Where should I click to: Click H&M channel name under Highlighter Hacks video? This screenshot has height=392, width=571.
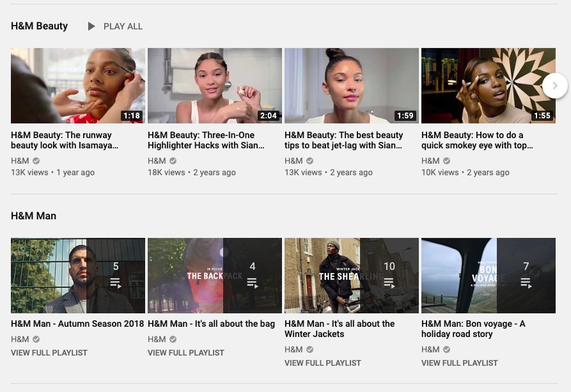point(157,161)
